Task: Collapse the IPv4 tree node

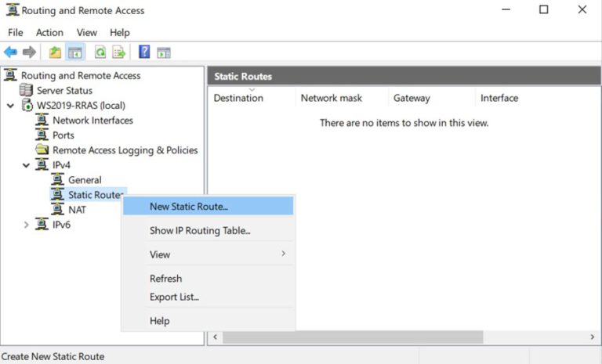Action: (x=26, y=165)
